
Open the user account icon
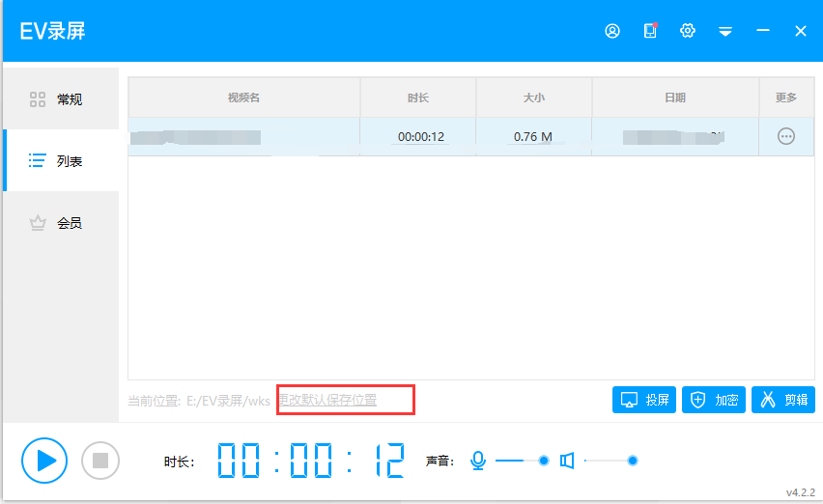coord(612,31)
